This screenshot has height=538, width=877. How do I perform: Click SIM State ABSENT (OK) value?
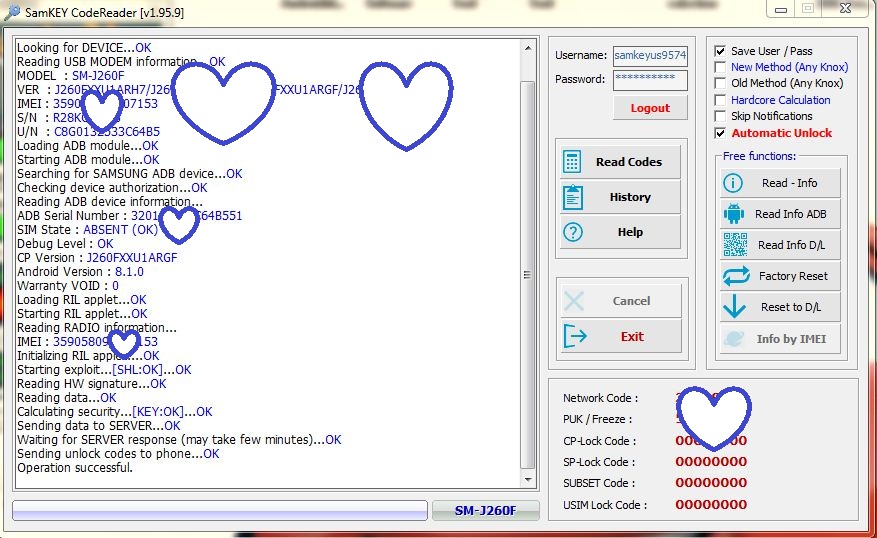(121, 230)
